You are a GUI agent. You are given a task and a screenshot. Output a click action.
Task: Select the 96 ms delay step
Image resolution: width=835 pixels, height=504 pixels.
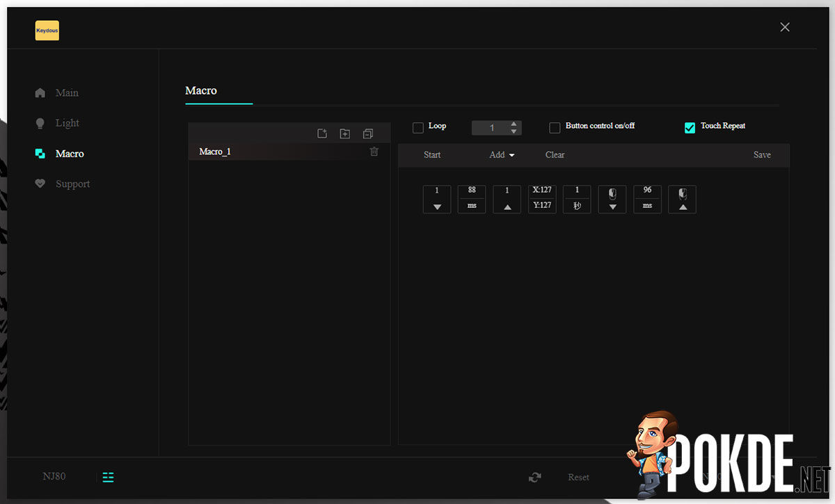click(x=647, y=200)
